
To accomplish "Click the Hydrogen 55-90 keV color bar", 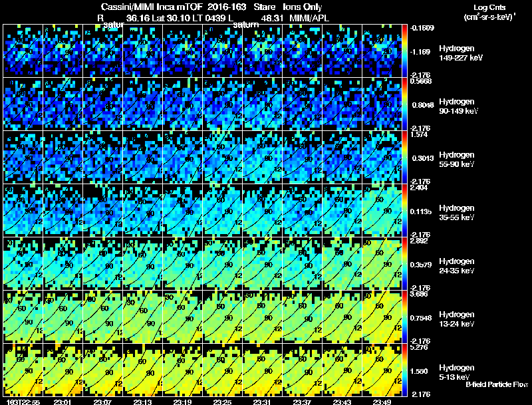I will [404, 157].
